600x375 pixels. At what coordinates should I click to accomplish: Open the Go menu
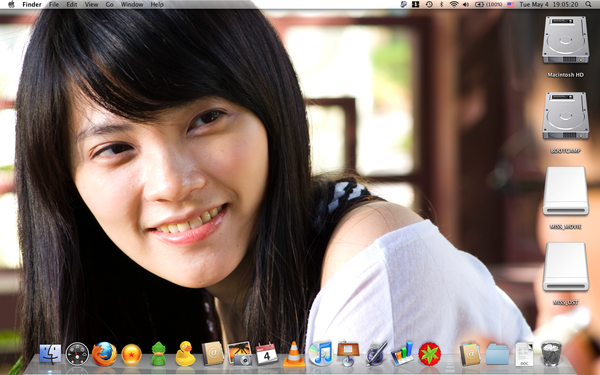pos(109,5)
